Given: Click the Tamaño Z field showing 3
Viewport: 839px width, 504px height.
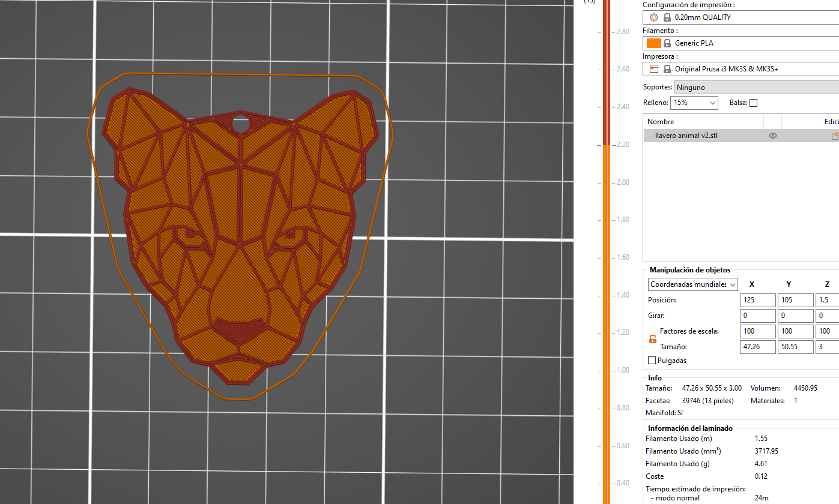Looking at the screenshot, I should coord(827,347).
